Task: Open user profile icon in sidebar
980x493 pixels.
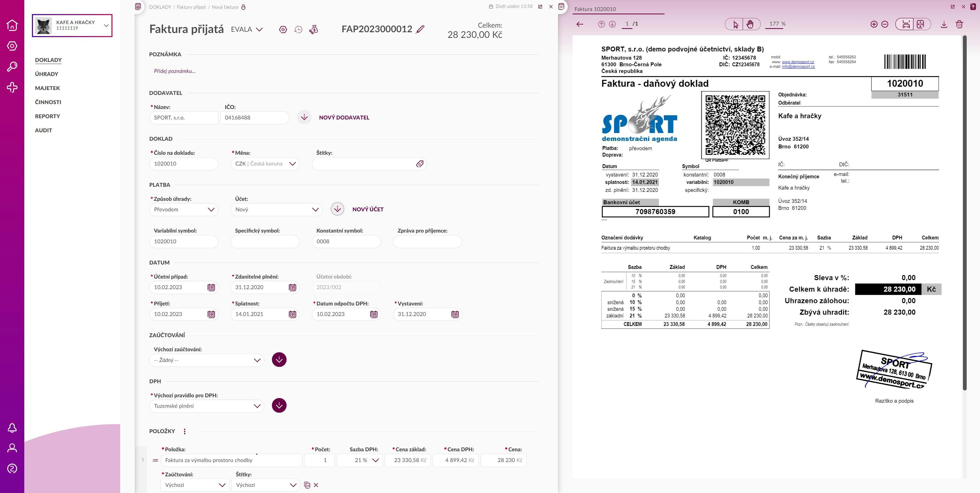Action: click(12, 448)
